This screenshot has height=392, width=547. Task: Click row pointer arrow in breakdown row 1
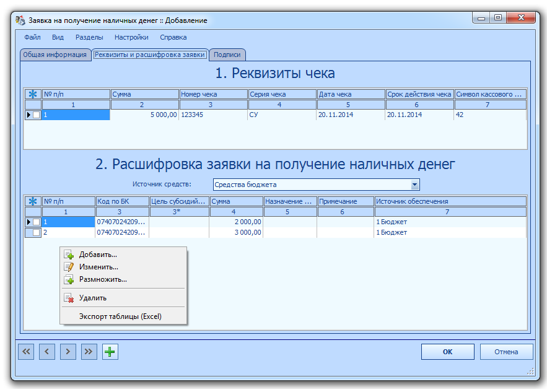click(29, 222)
